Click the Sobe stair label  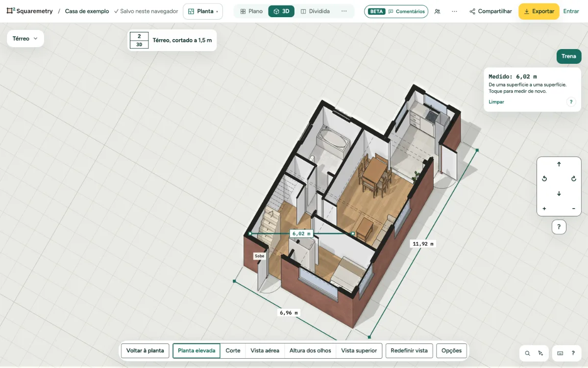[260, 256]
